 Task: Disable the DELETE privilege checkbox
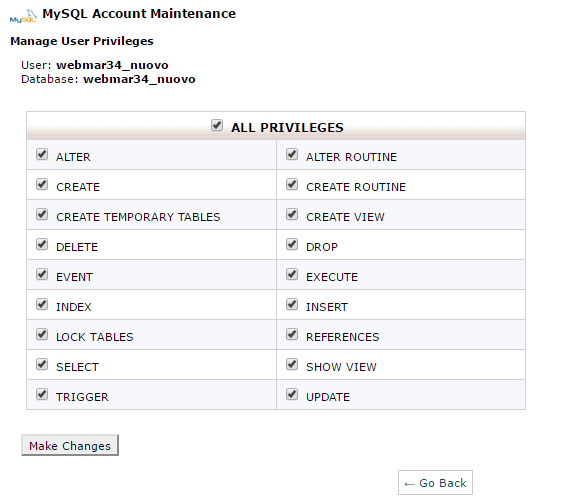42,245
